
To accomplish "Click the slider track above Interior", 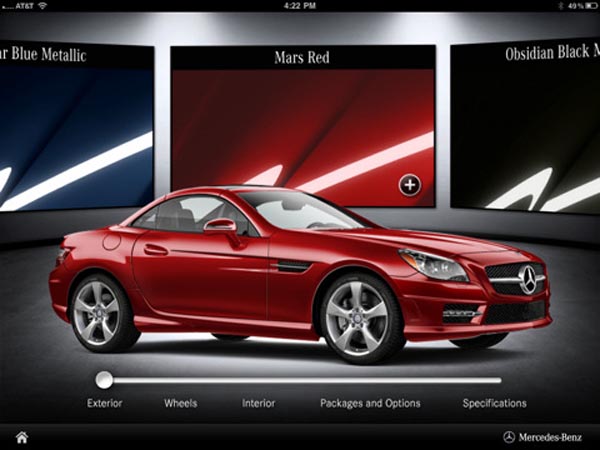I will pyautogui.click(x=259, y=380).
